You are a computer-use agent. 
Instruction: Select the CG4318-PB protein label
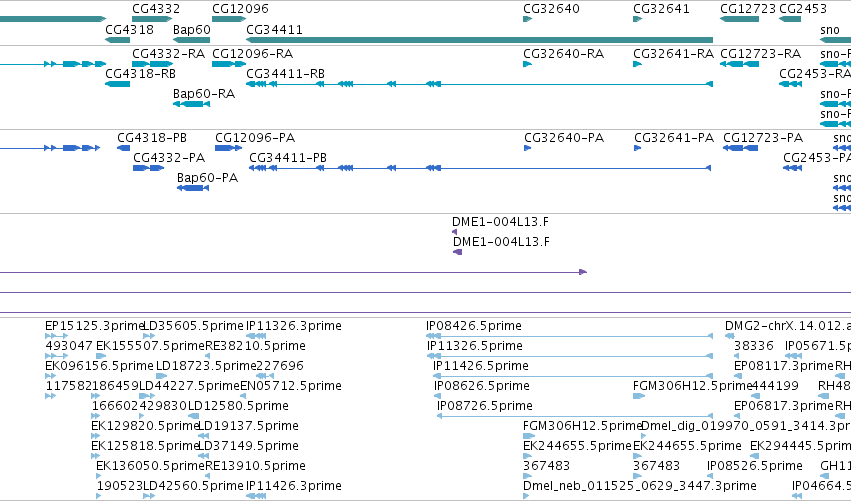152,138
